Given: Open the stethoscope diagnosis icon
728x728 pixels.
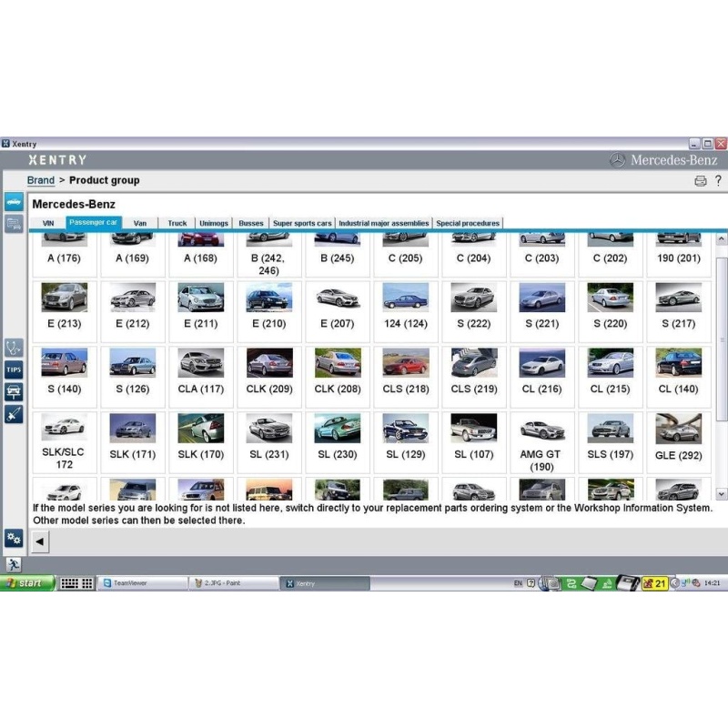Looking at the screenshot, I should point(14,348).
